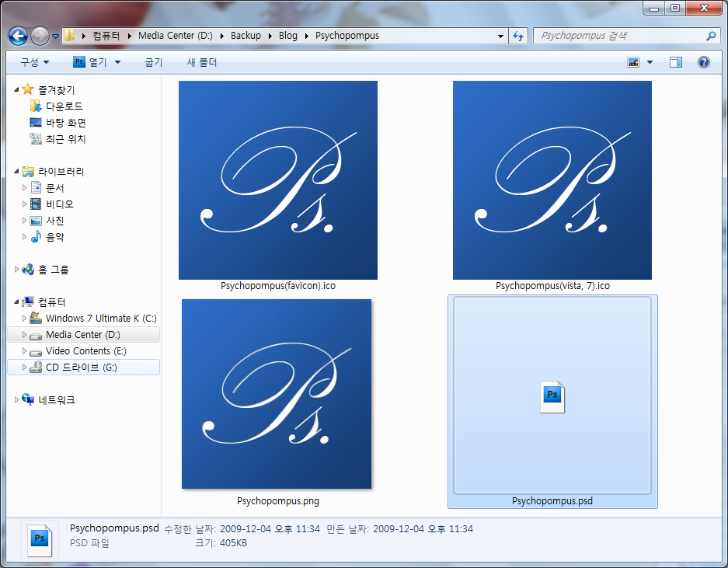Select CD 드라이브 (G:) drive

click(81, 367)
